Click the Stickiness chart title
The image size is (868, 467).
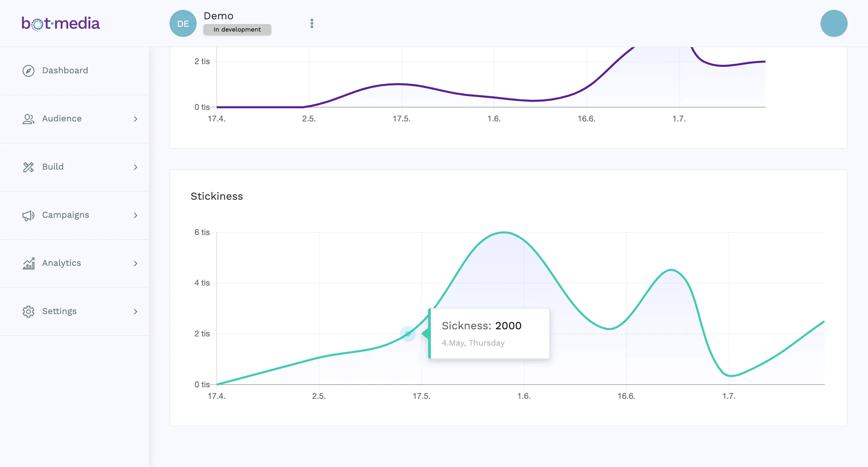pyautogui.click(x=217, y=196)
